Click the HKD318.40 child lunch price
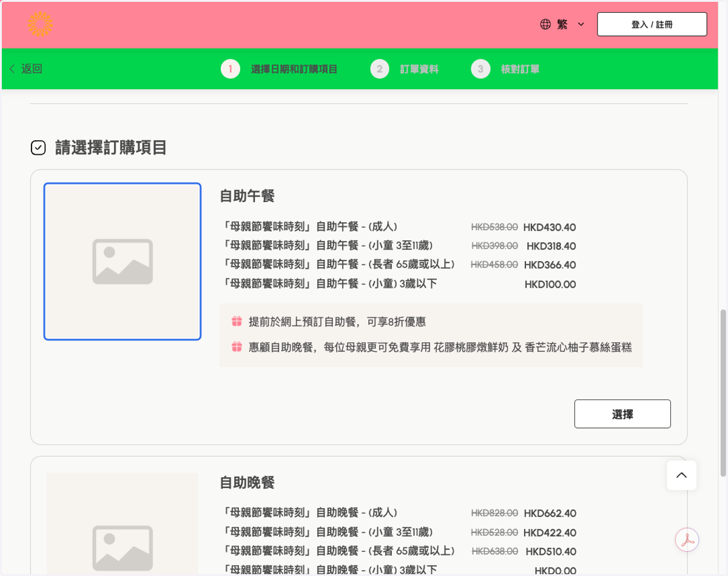Screen dimensions: 728x576 (x=551, y=246)
